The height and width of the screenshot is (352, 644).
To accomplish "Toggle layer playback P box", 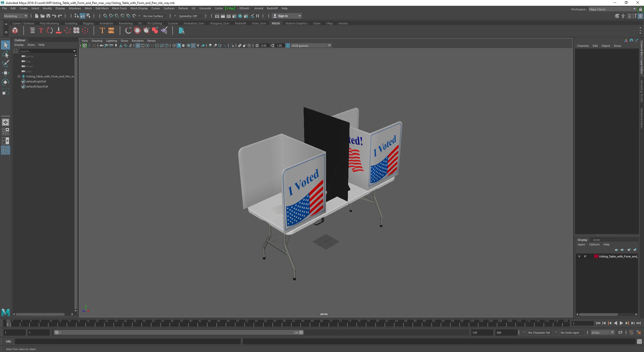I will (585, 256).
